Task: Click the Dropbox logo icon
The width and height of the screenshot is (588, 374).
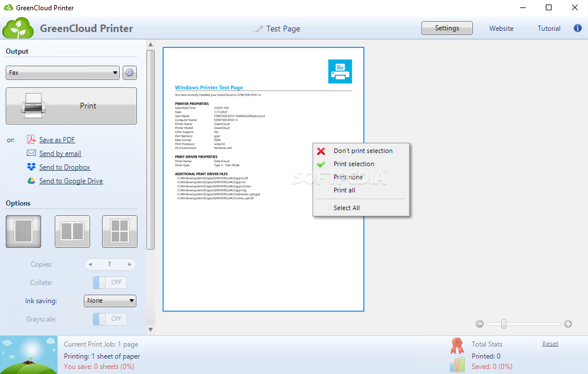Action: (x=31, y=167)
